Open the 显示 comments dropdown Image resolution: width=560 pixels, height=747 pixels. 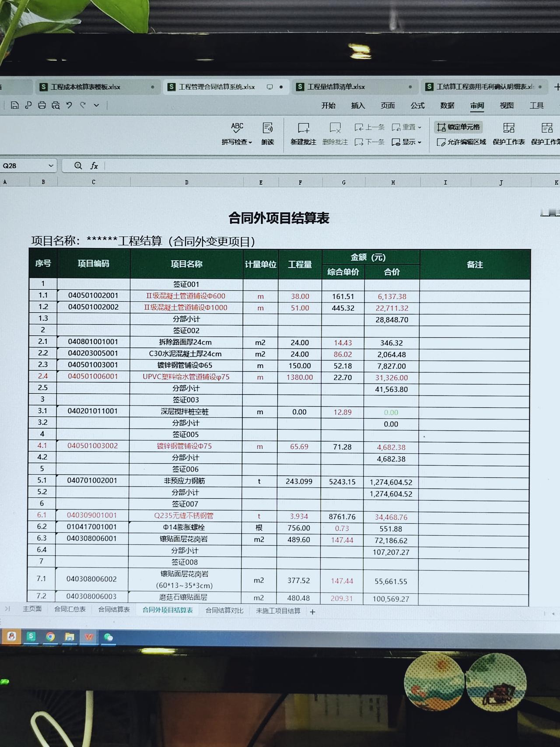click(x=406, y=142)
